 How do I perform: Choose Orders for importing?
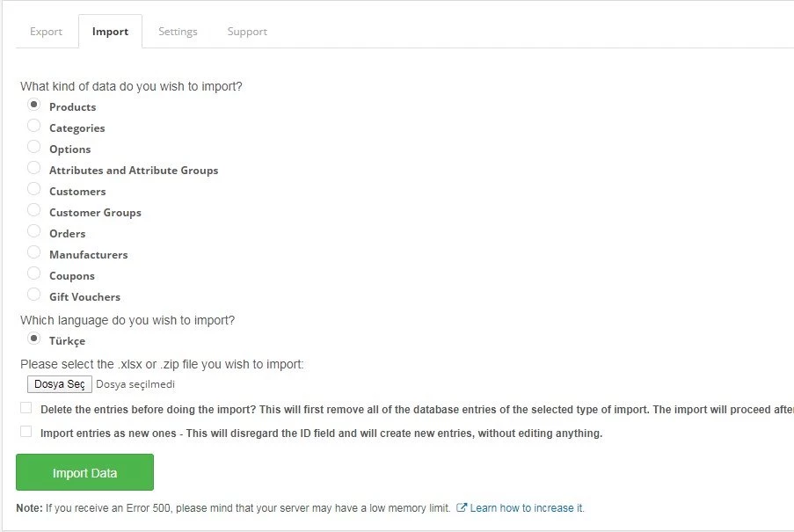[34, 231]
